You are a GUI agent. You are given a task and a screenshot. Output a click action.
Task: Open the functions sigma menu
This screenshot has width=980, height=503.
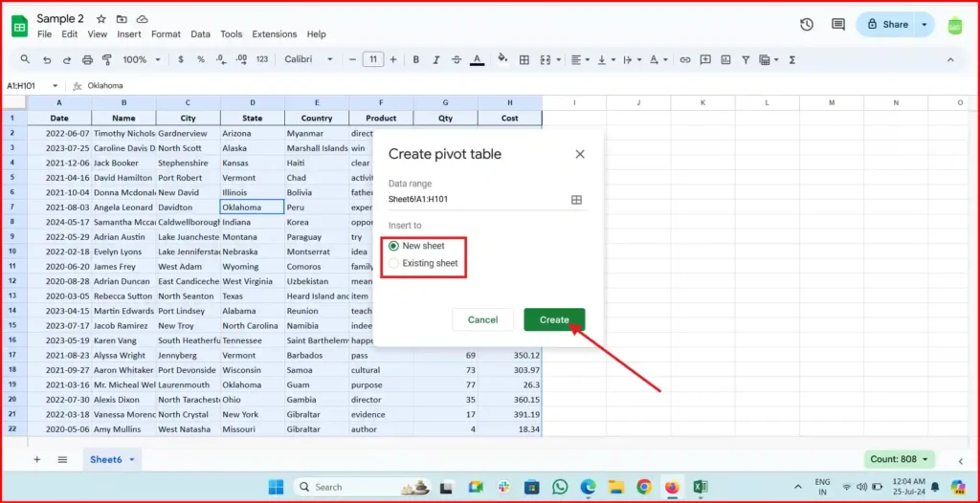click(x=791, y=60)
